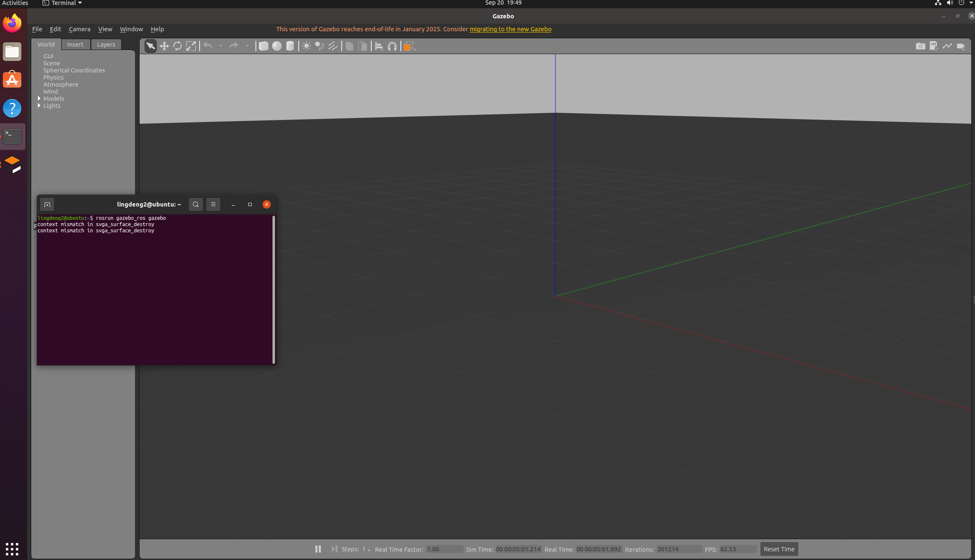Pause the simulation

click(318, 549)
